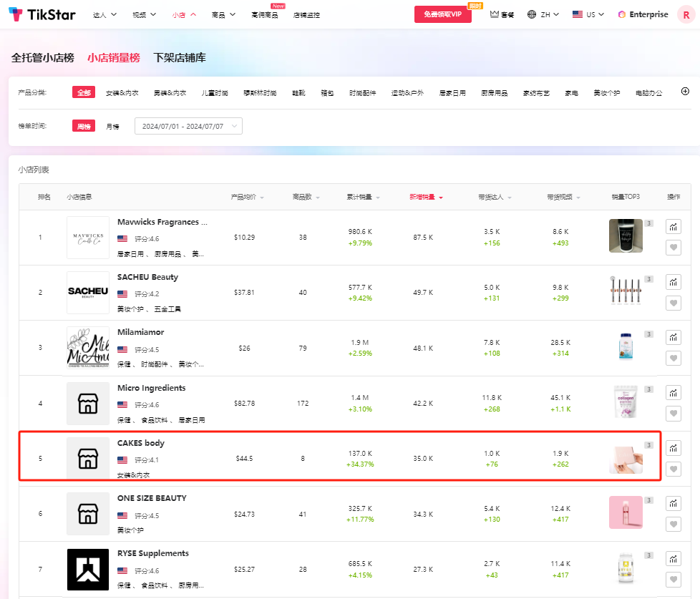Image resolution: width=700 pixels, height=599 pixels.
Task: Open trend chart for Micro Ingredients row
Action: tap(674, 393)
